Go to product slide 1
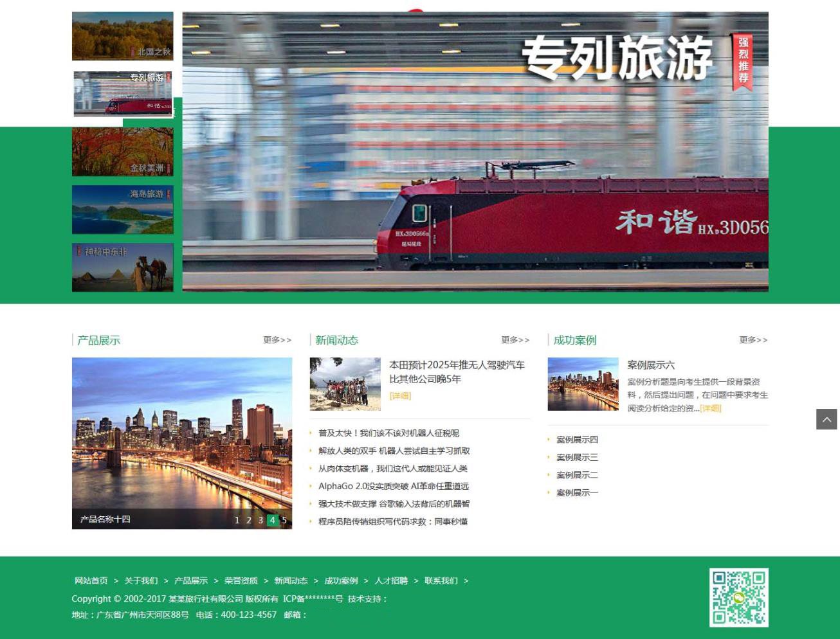Screen dimensions: 840x639 (237, 520)
